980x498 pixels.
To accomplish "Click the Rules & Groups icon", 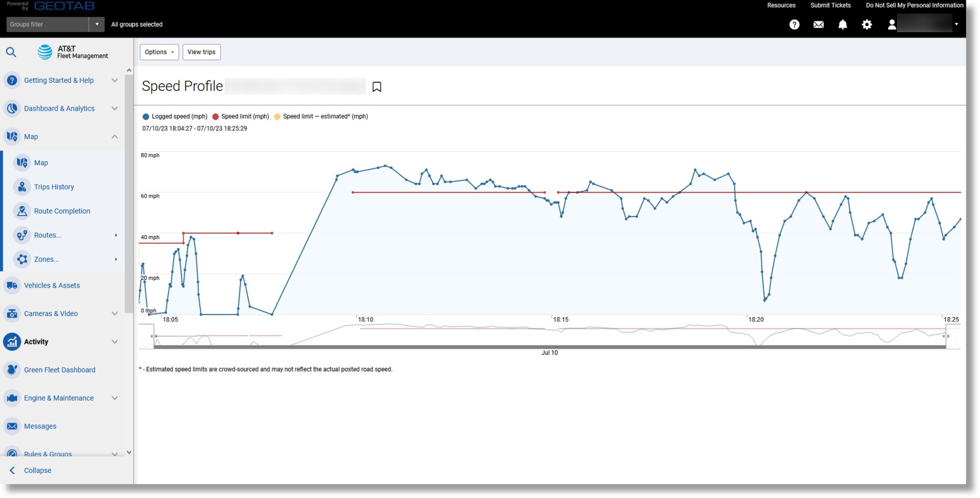I will 12,452.
